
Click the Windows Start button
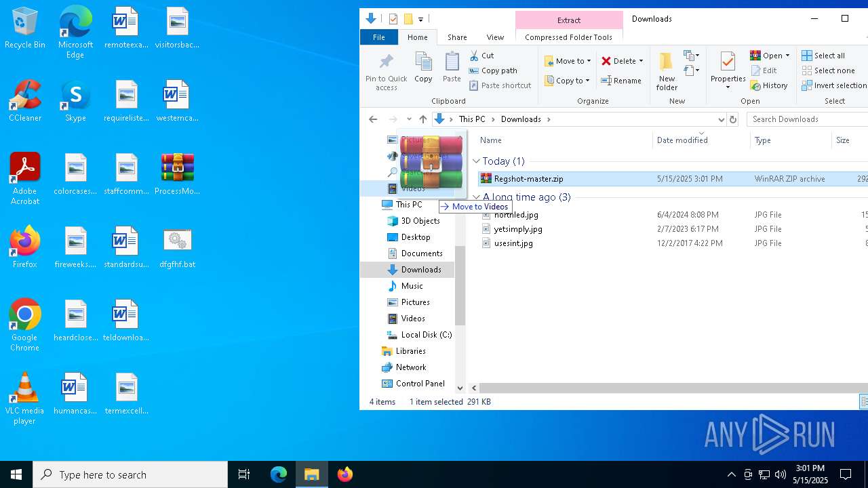pyautogui.click(x=16, y=474)
